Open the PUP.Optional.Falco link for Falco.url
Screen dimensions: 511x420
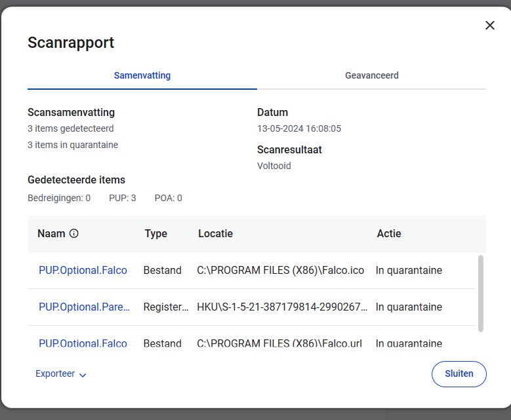click(83, 343)
